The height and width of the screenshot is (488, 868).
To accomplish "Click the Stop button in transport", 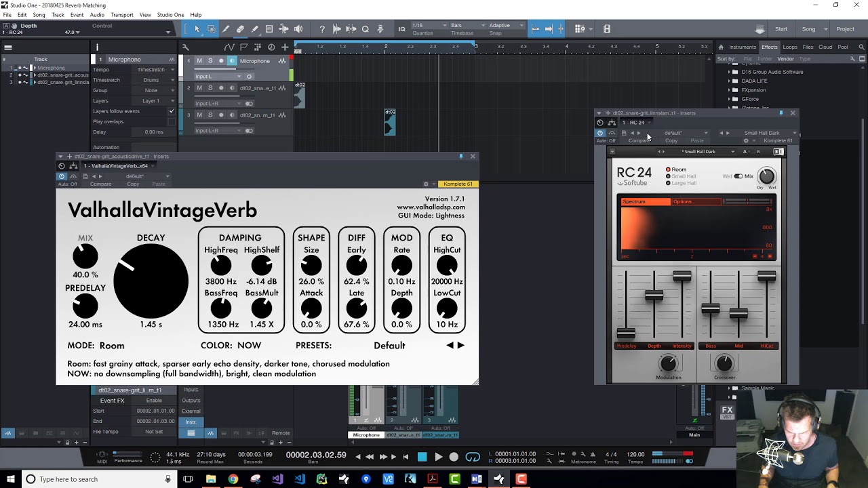I will click(422, 457).
